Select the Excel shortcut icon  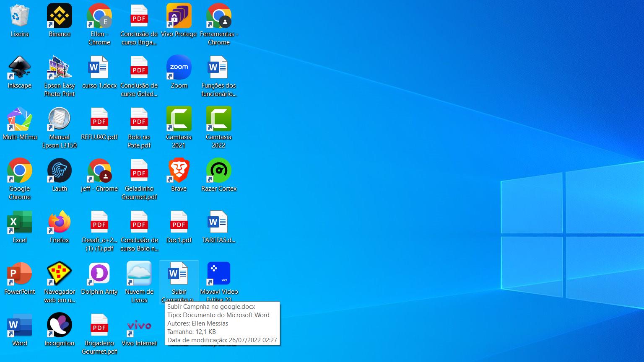[x=19, y=222]
